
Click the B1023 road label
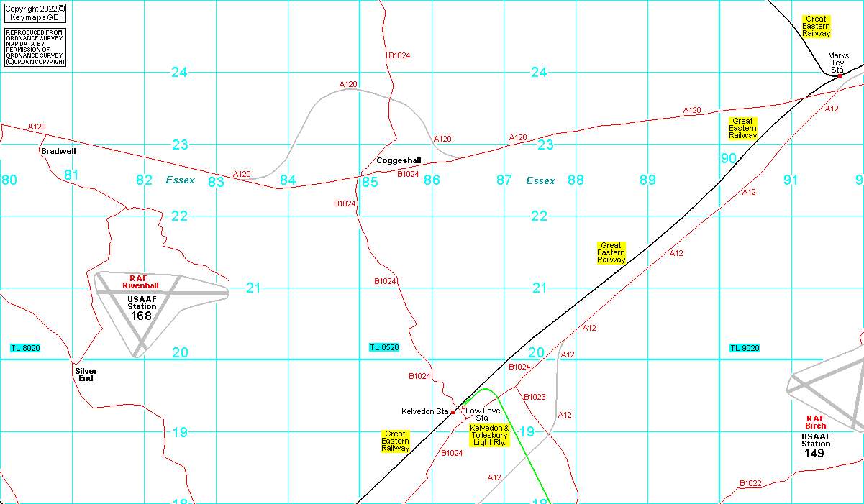(x=535, y=397)
